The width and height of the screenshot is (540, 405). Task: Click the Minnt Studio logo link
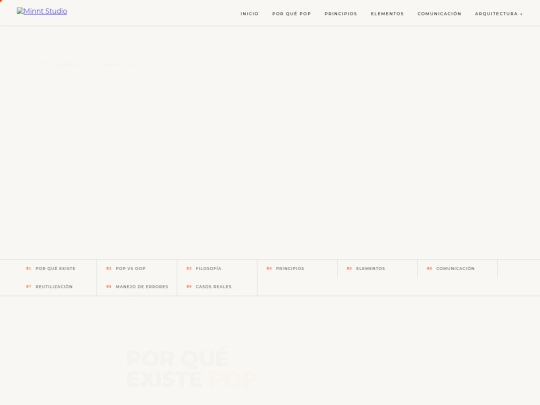[42, 11]
